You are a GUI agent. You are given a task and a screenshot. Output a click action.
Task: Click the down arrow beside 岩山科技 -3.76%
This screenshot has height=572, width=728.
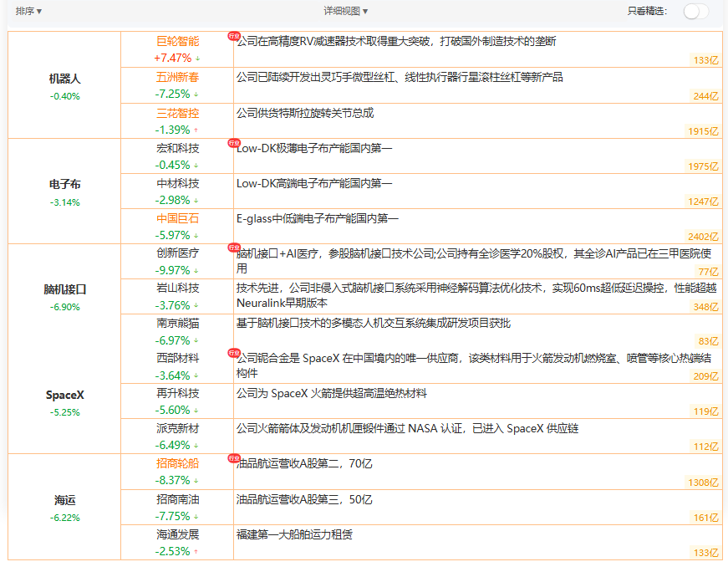pyautogui.click(x=196, y=306)
